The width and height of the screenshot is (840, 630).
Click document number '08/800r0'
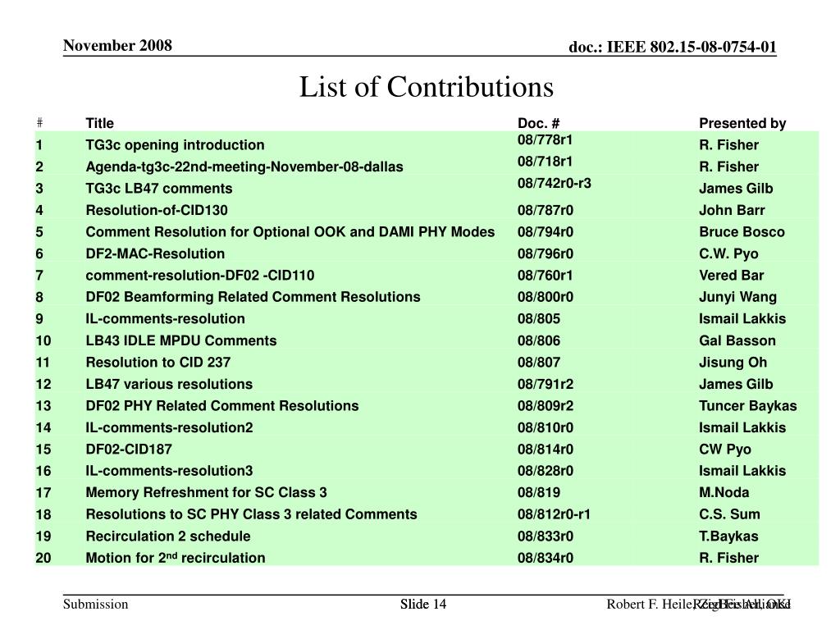click(x=546, y=297)
